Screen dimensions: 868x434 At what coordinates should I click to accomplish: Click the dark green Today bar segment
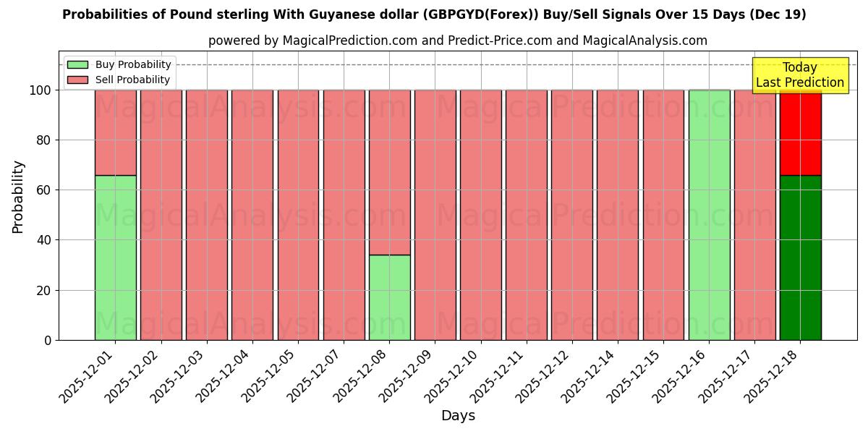(x=801, y=257)
